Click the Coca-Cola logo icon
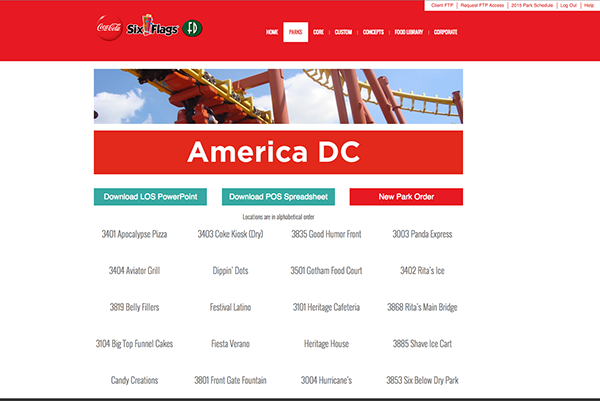 [x=109, y=28]
